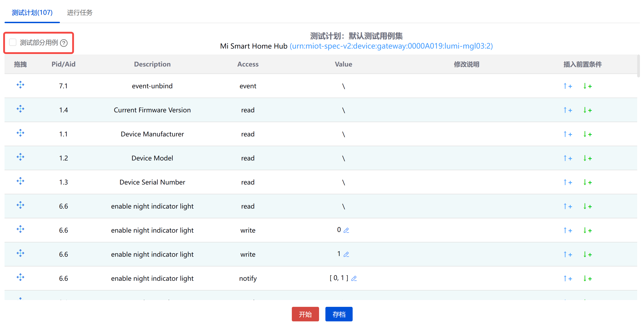Click the drag handle of the Device Model row
Screen dimensions: 644x325
point(20,157)
